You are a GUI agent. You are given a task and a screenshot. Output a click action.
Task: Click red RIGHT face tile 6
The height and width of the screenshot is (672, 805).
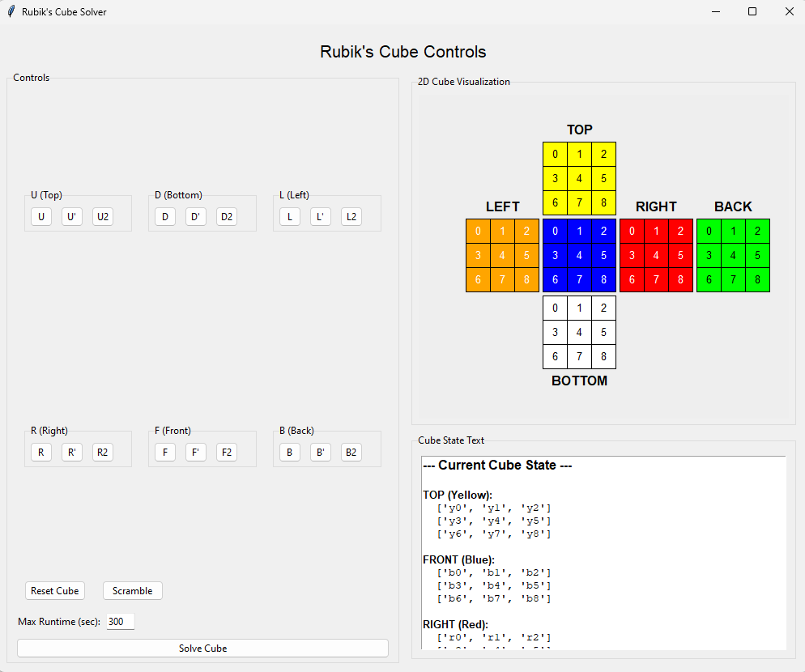tap(632, 279)
